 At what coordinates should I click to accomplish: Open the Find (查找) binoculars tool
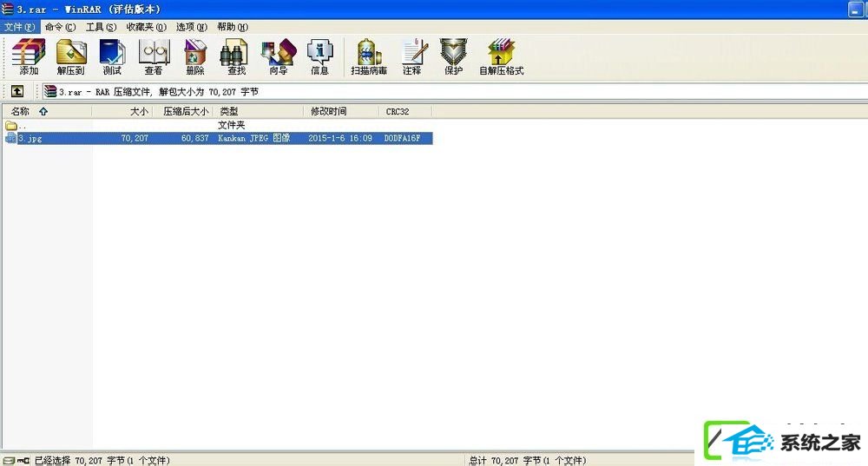point(236,56)
